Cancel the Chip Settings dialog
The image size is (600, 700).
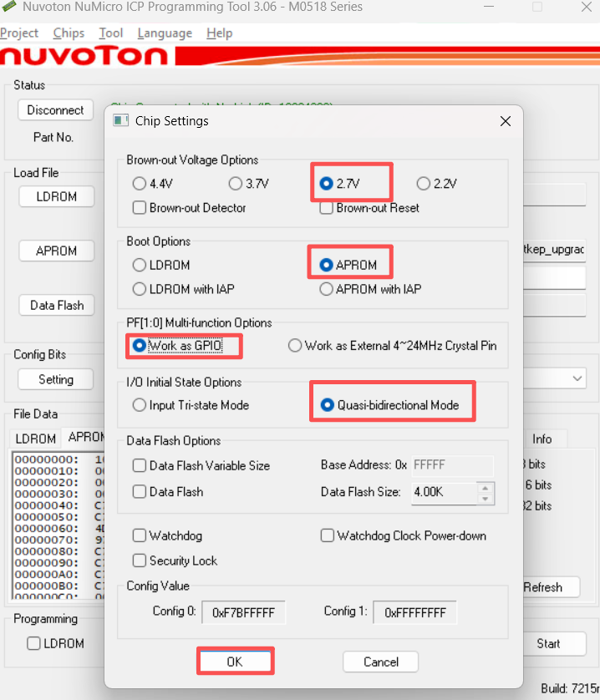pyautogui.click(x=380, y=662)
